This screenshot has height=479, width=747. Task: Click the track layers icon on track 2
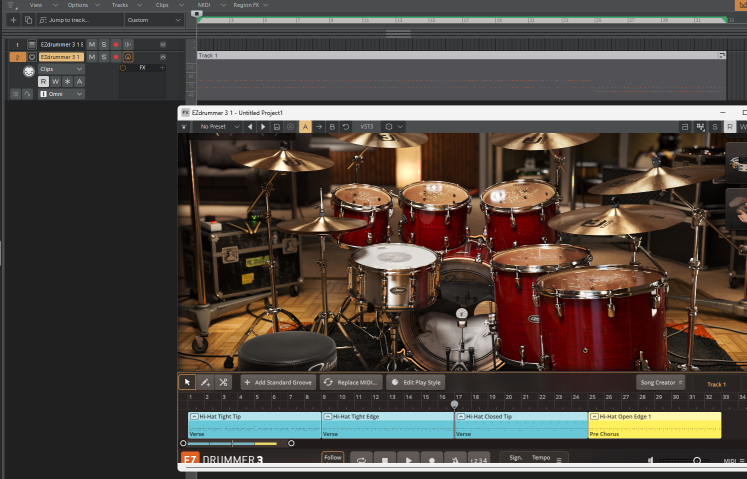click(15, 94)
